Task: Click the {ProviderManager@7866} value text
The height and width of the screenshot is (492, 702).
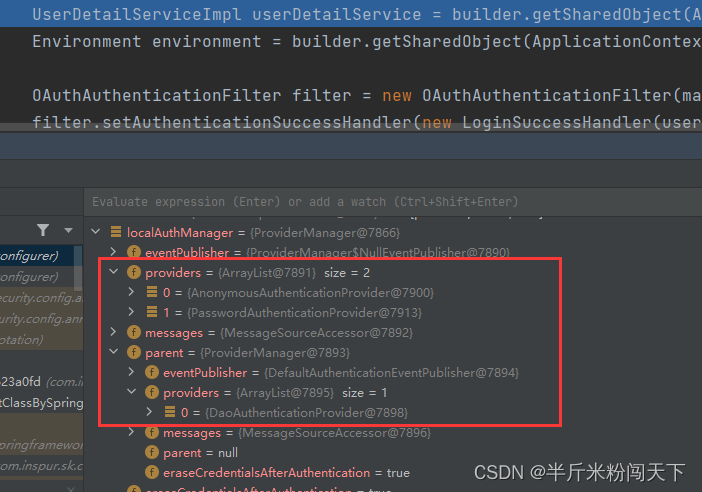Action: [x=325, y=233]
